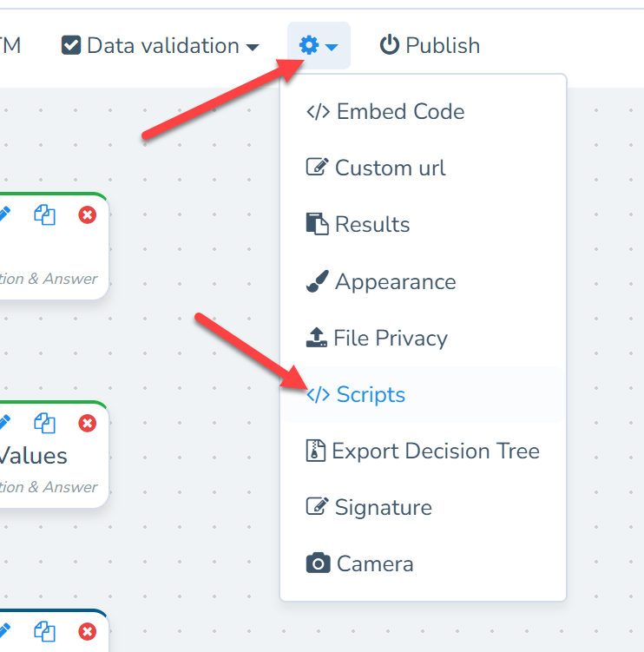Publish the decision tree

click(x=430, y=45)
